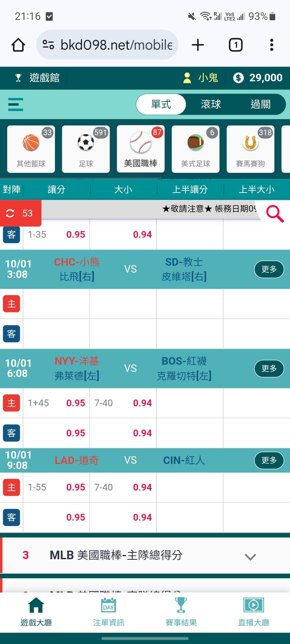Select the 單式 betting mode
290x644 pixels.
[x=161, y=104]
